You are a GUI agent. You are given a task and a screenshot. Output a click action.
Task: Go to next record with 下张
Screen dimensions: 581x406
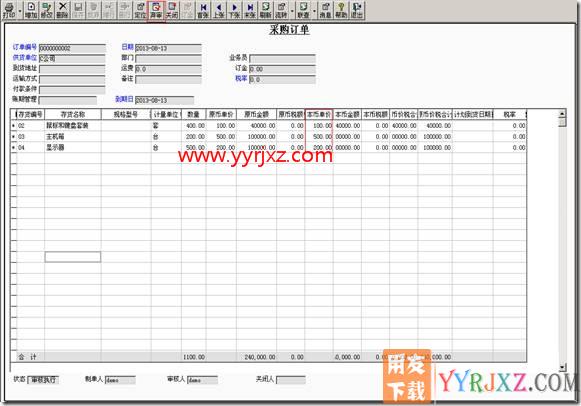pyautogui.click(x=235, y=11)
